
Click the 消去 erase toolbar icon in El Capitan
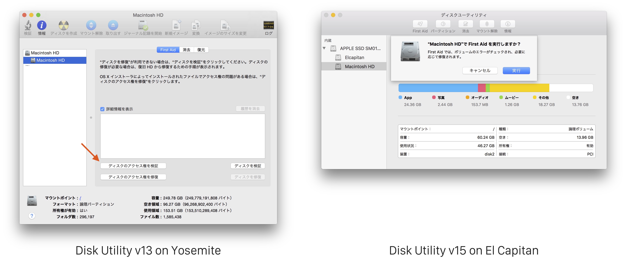(465, 24)
